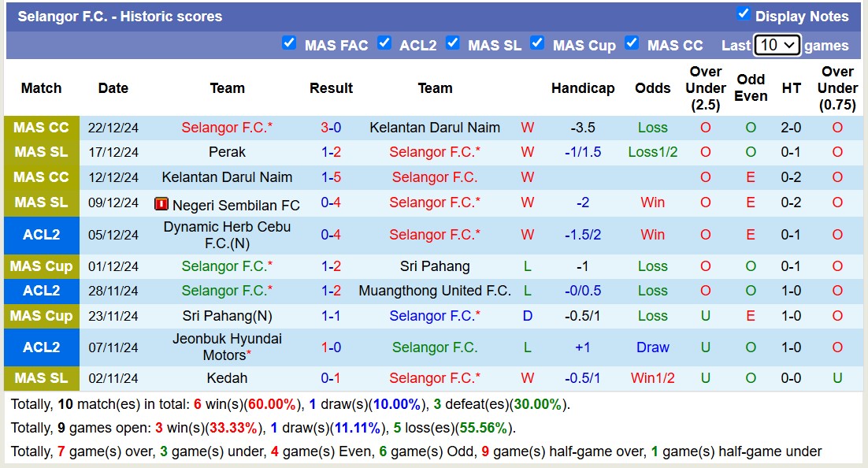Toggle the MAS CC checkbox
Screen dimensions: 868x468
coord(632,43)
